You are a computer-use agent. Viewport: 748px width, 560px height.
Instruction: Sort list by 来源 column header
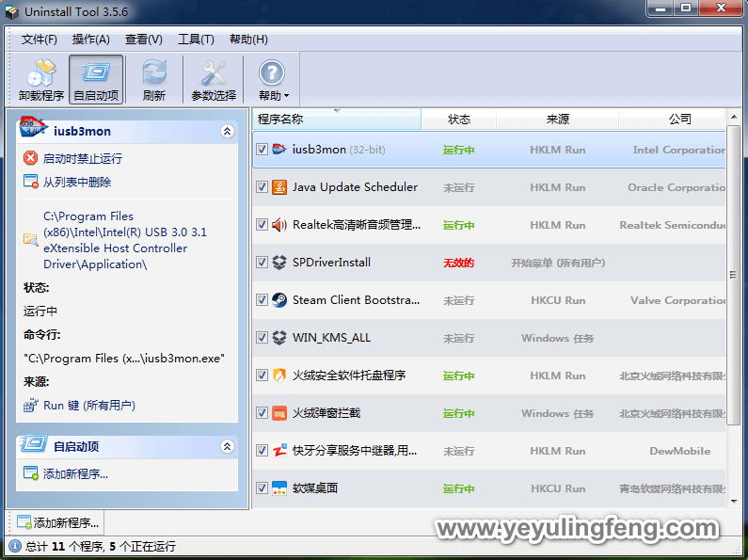pos(558,120)
